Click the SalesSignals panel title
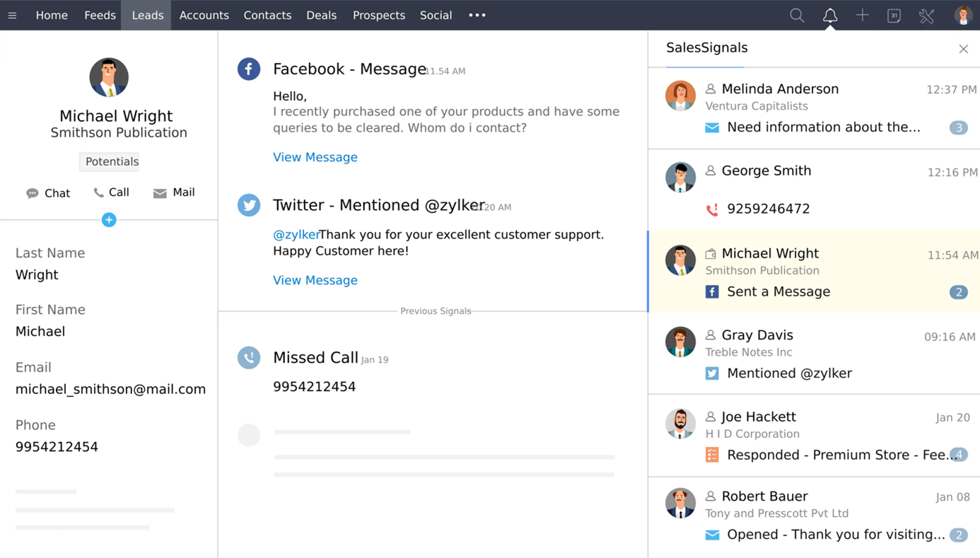980x558 pixels. coord(707,47)
